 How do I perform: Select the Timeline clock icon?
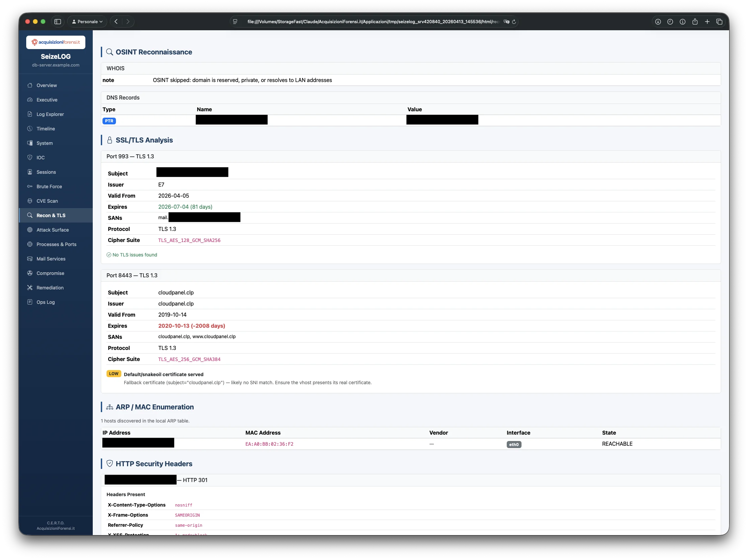[30, 128]
